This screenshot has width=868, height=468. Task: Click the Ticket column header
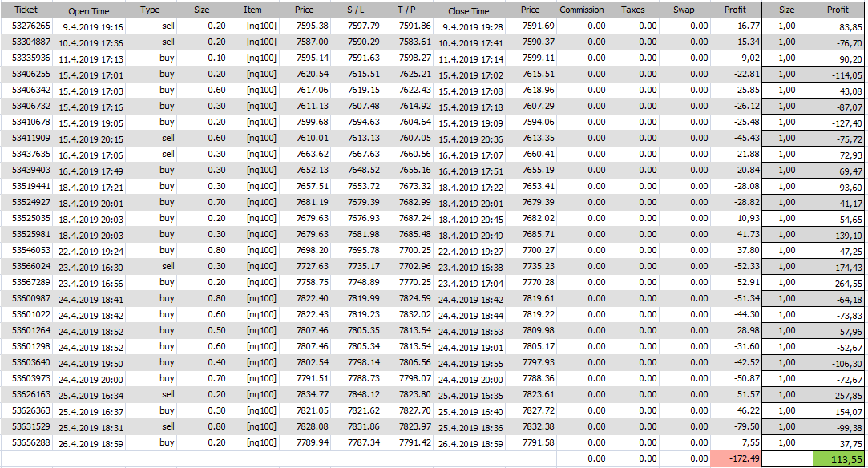(32, 10)
